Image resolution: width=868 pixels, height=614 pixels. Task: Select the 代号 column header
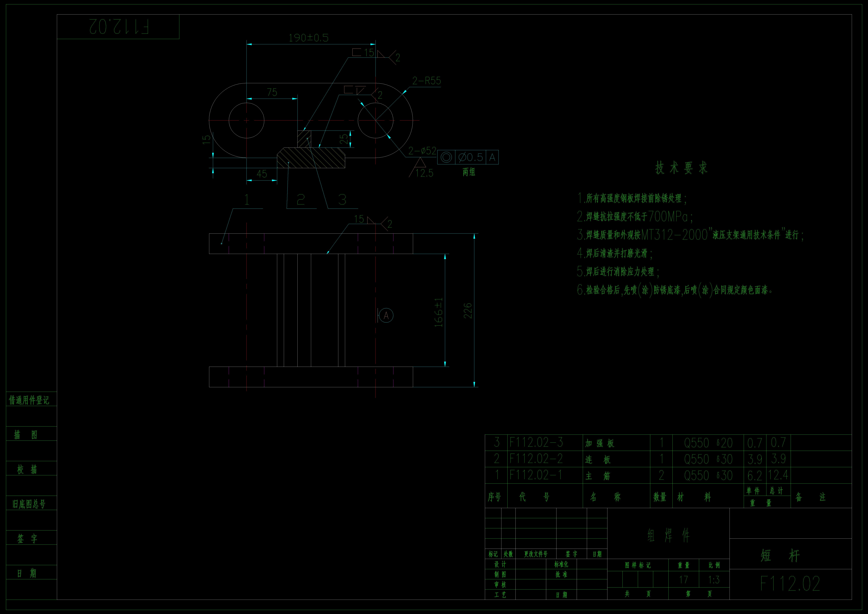click(x=534, y=497)
